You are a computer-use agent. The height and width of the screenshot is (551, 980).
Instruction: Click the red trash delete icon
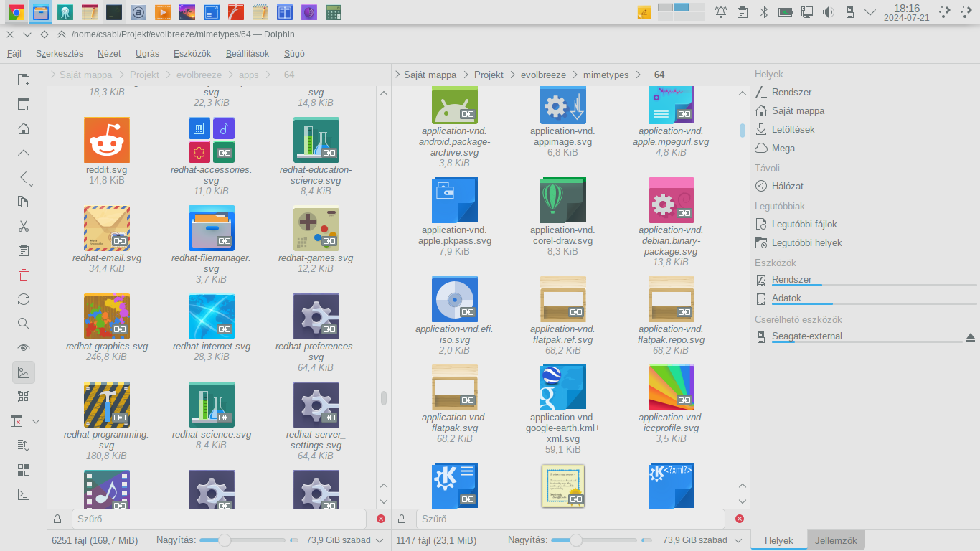[24, 275]
